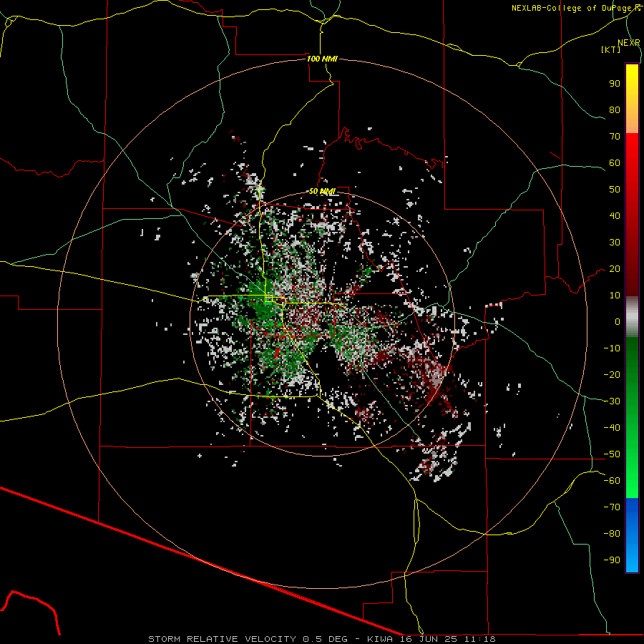Click the -10 value on the velocity scale

pyautogui.click(x=612, y=348)
